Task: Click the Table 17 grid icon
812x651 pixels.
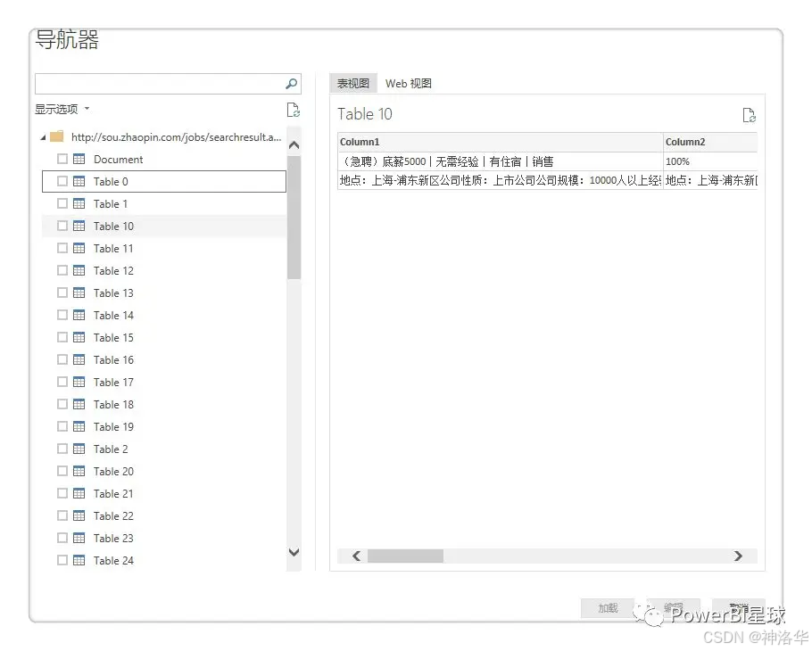Action: coord(79,382)
